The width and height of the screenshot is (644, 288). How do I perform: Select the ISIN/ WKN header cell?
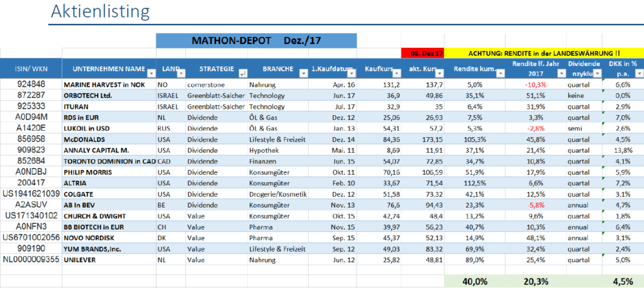point(31,69)
